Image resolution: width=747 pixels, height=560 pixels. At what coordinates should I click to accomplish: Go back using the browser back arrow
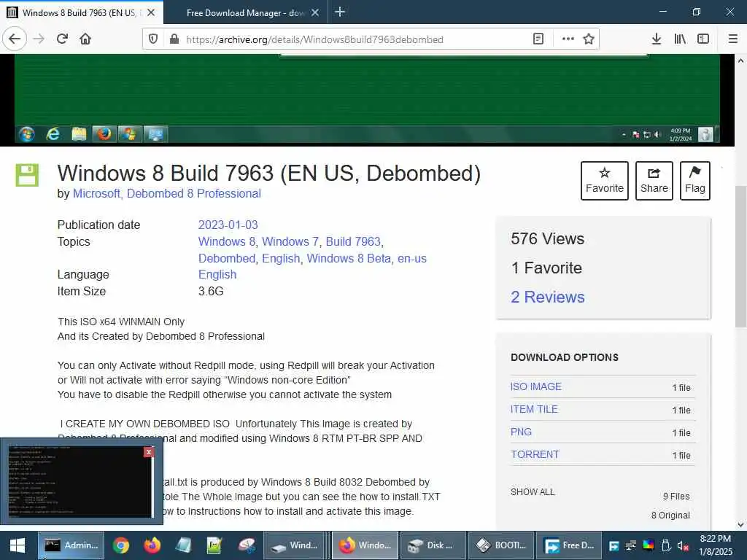(15, 39)
